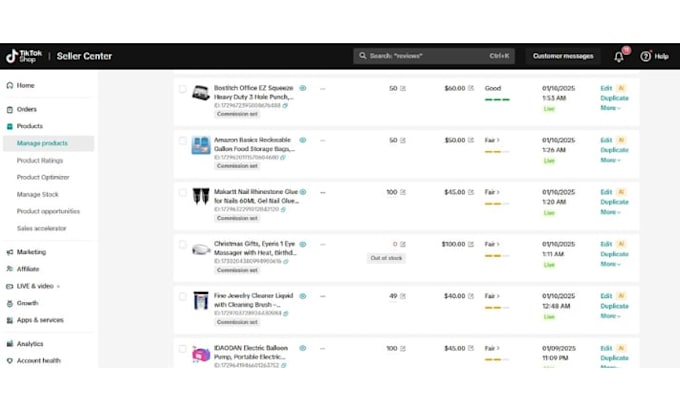Open the Amazon Basics bags product thumbnail
The height and width of the screenshot is (411, 680).
click(x=201, y=145)
